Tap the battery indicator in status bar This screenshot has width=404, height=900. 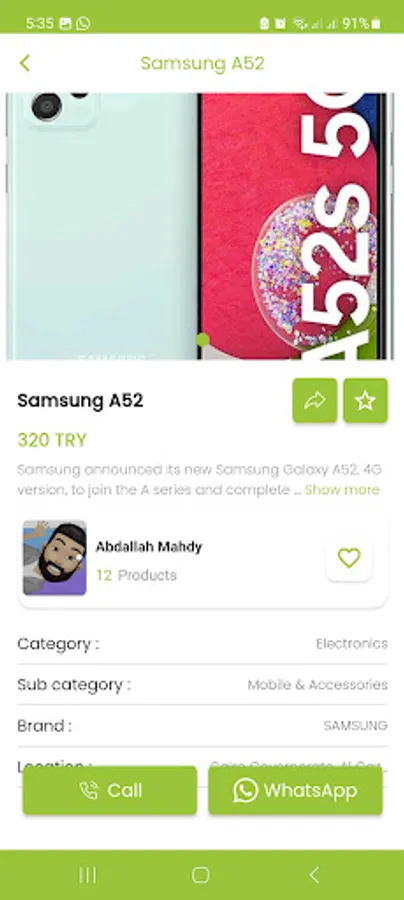coord(375,24)
